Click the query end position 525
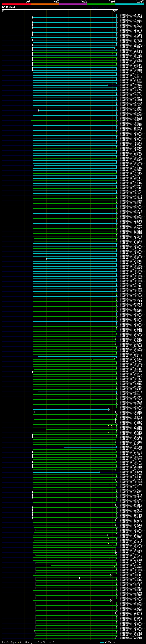146x644 pixels. point(115,11)
